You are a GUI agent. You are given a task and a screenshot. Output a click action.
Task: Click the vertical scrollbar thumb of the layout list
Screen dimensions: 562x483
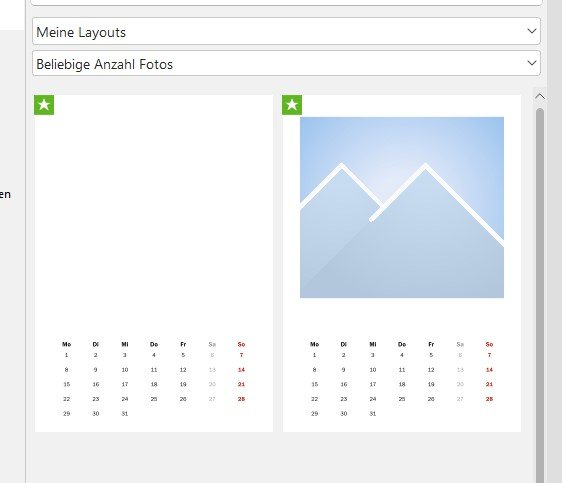click(539, 294)
